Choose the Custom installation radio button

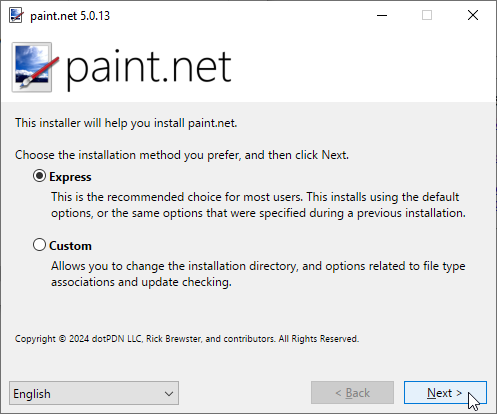click(x=39, y=245)
